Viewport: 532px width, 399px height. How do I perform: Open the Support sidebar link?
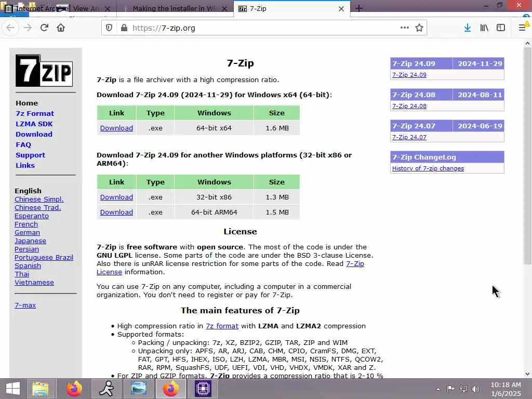tap(30, 155)
